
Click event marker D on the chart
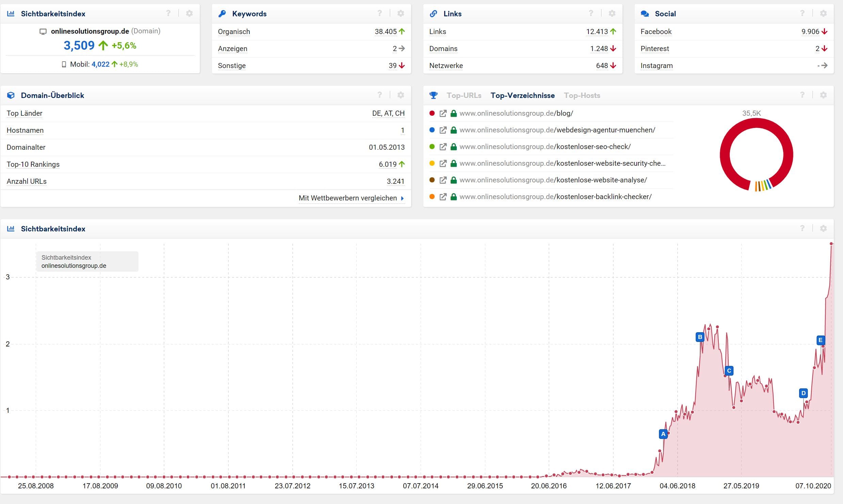click(x=803, y=393)
